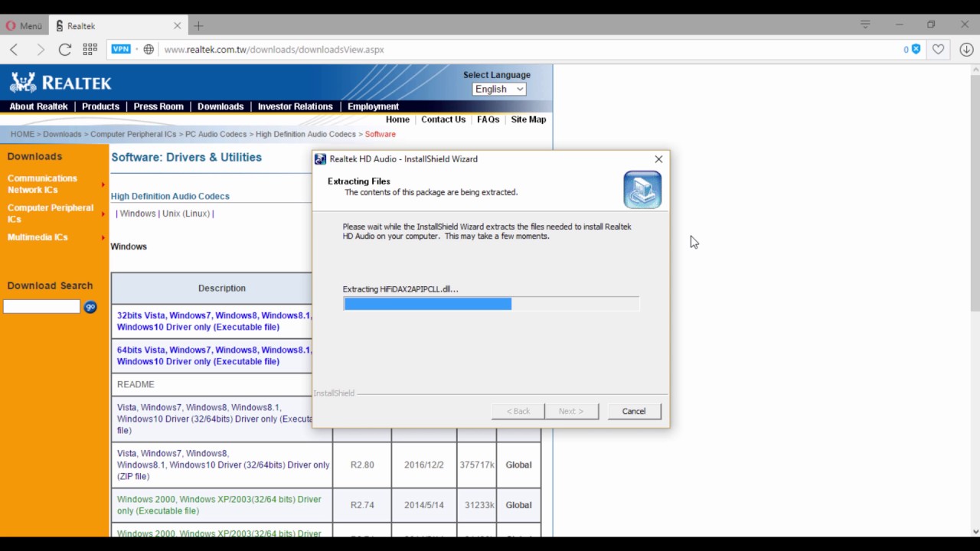Open the Windows platform link
The width and height of the screenshot is (980, 551).
coord(138,214)
